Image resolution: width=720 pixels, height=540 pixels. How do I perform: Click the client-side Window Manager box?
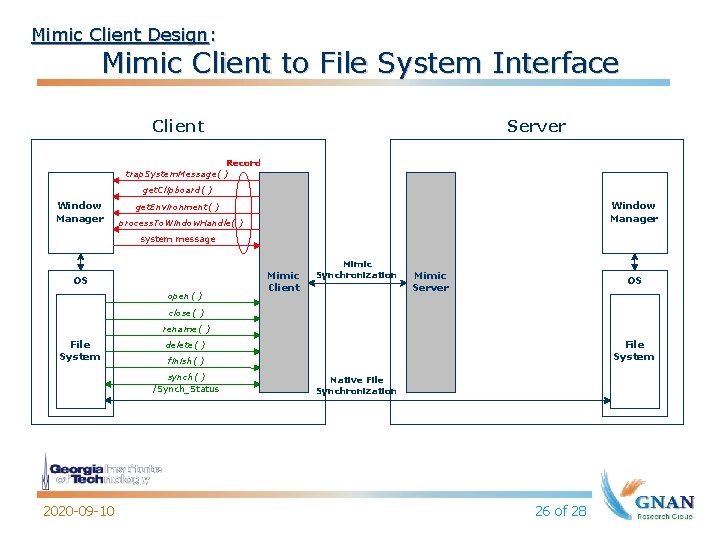pyautogui.click(x=81, y=213)
